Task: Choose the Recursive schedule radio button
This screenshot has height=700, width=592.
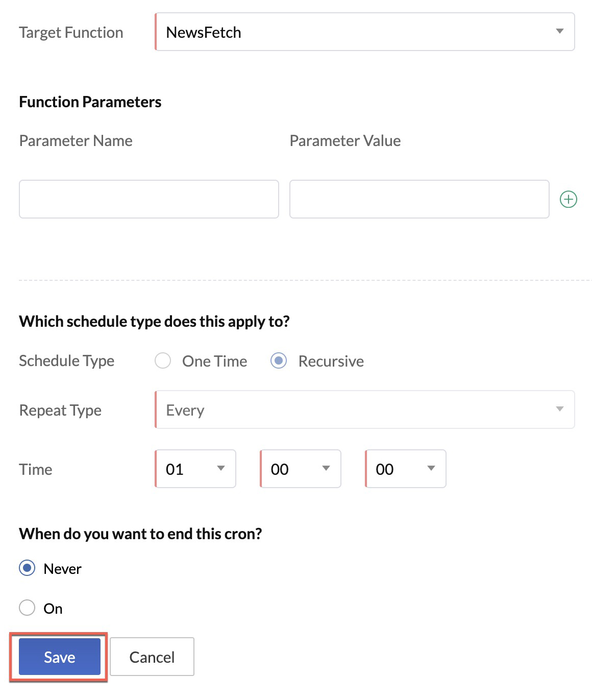Action: [x=279, y=361]
